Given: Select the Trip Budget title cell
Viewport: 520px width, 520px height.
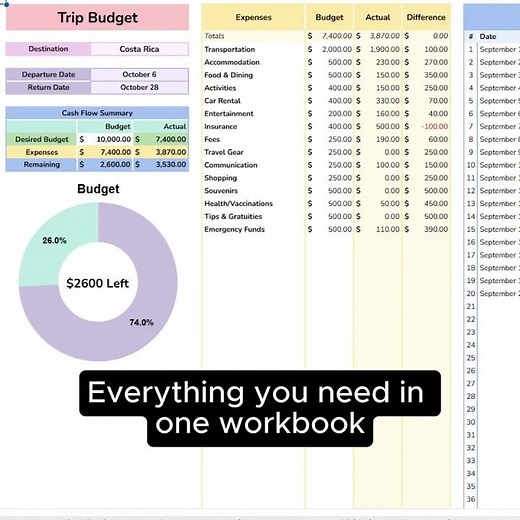Looking at the screenshot, I should (97, 18).
